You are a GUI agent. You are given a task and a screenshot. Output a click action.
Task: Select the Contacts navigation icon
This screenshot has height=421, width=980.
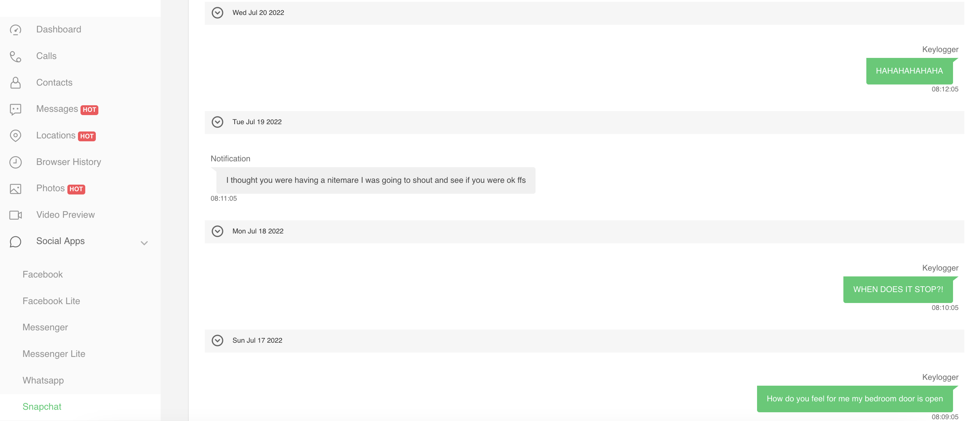[16, 82]
